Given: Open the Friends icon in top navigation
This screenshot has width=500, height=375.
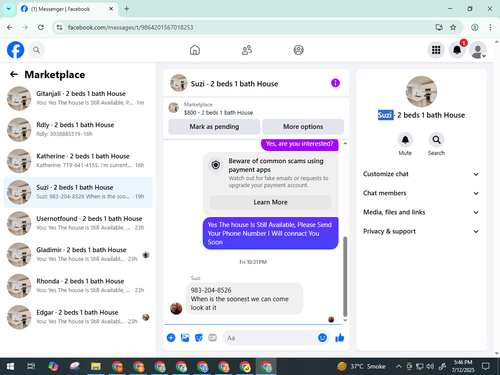Looking at the screenshot, I should [247, 50].
